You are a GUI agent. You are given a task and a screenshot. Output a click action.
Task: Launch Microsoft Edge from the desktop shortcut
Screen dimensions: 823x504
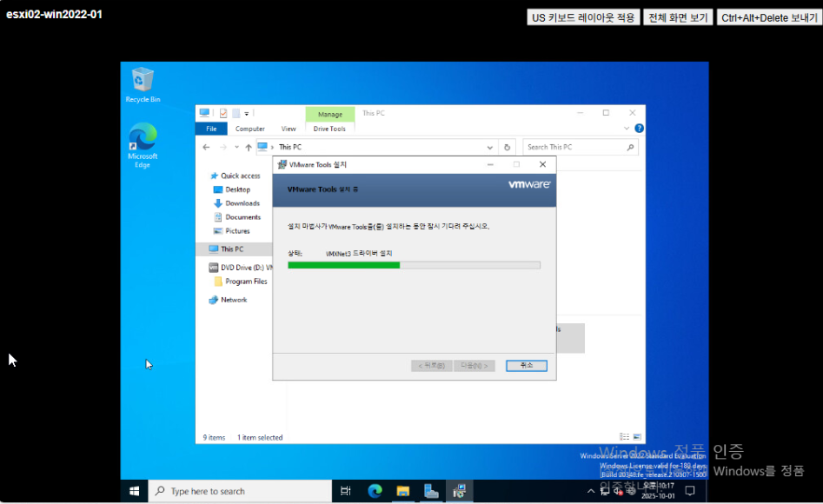(x=143, y=145)
